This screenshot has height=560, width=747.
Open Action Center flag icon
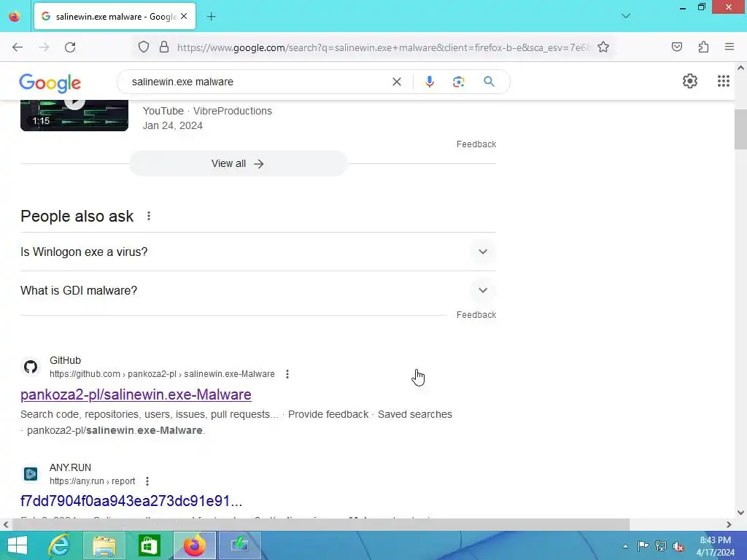click(643, 545)
